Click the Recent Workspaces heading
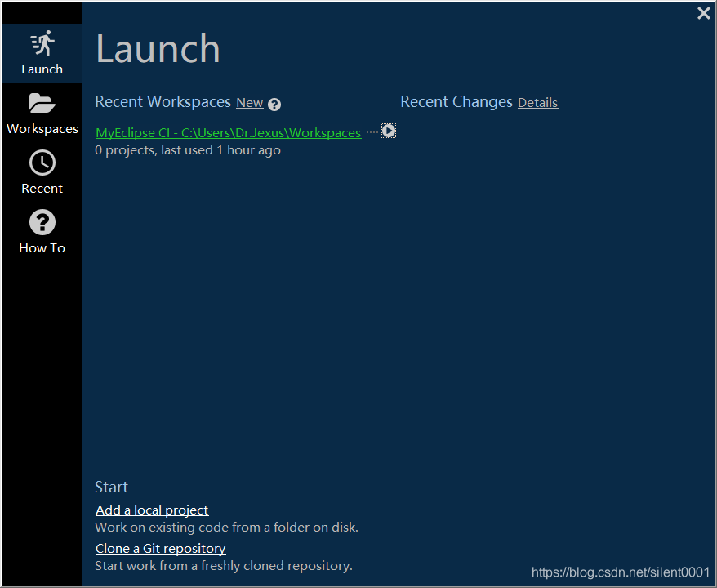The width and height of the screenshot is (717, 588). click(x=163, y=102)
